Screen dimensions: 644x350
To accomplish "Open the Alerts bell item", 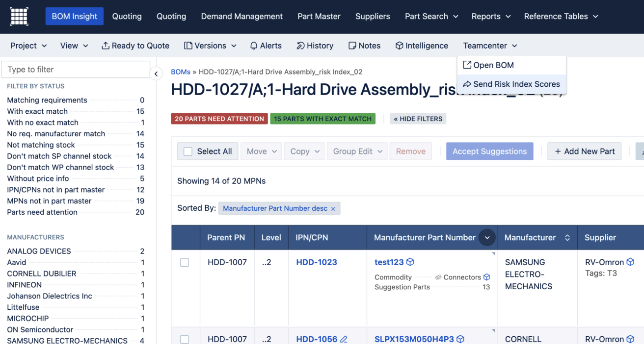I will point(266,46).
